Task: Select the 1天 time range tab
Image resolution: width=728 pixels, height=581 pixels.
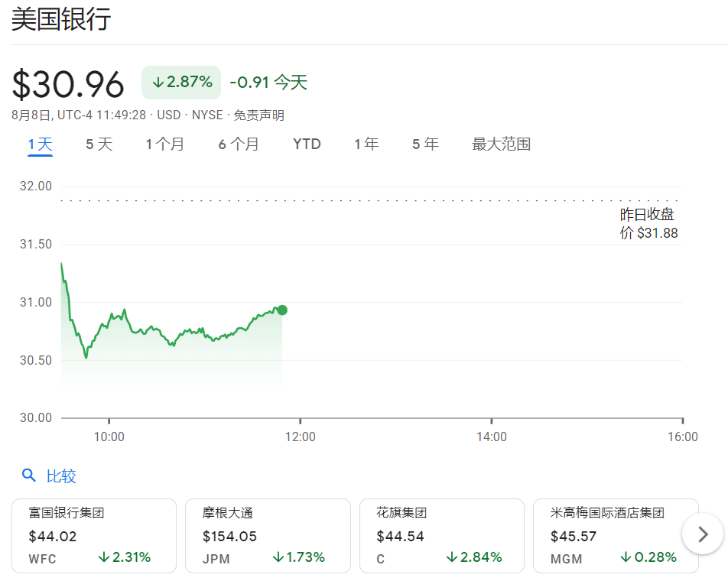Action: pos(40,144)
